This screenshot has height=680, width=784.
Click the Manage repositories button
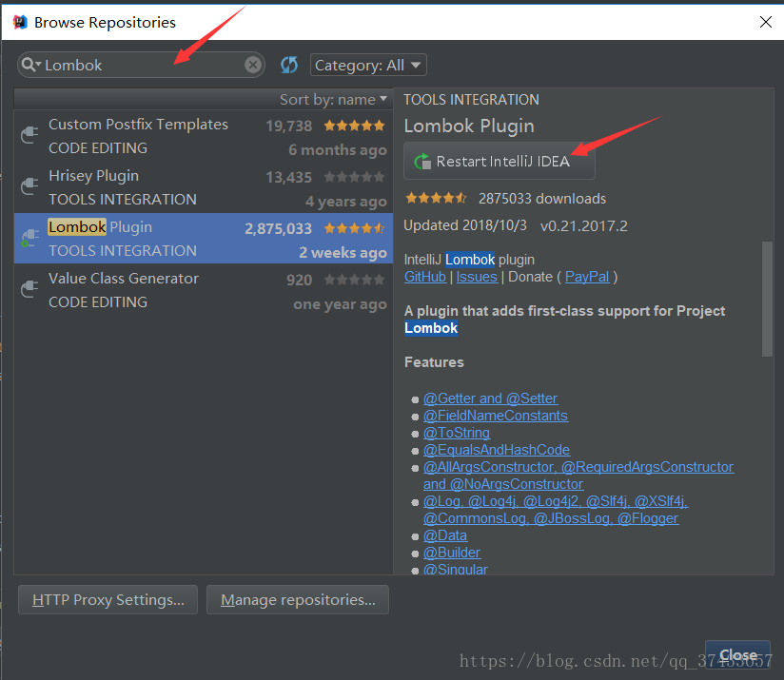pos(298,600)
